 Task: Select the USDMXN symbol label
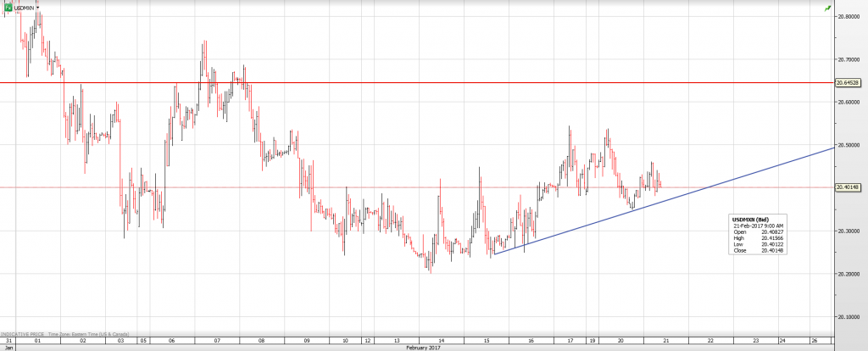(x=25, y=8)
